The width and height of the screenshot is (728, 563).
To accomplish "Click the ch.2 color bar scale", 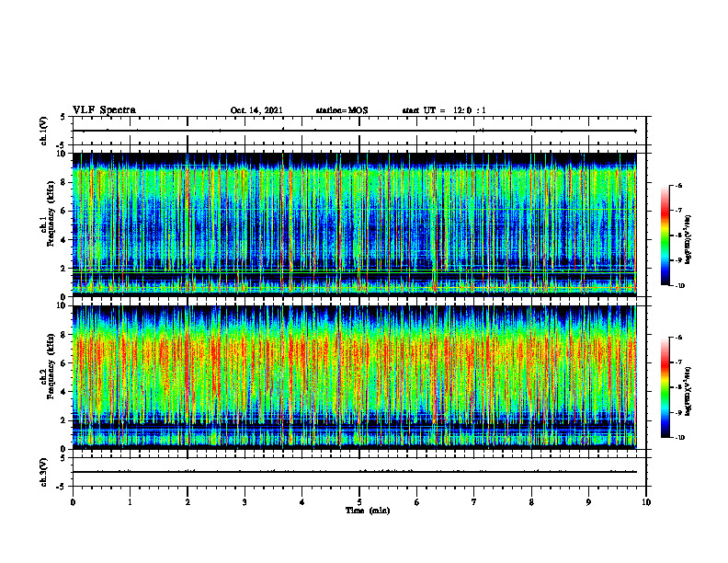I will click(665, 387).
